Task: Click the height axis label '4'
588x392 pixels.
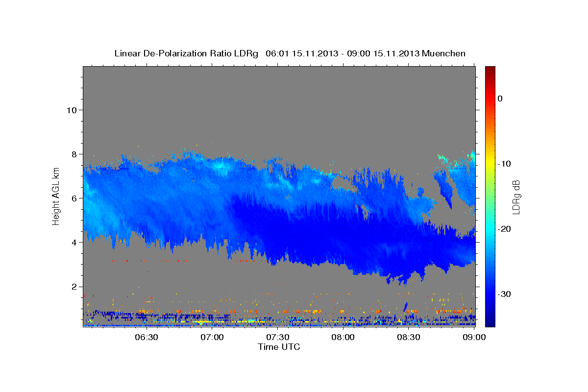Action: pyautogui.click(x=74, y=242)
